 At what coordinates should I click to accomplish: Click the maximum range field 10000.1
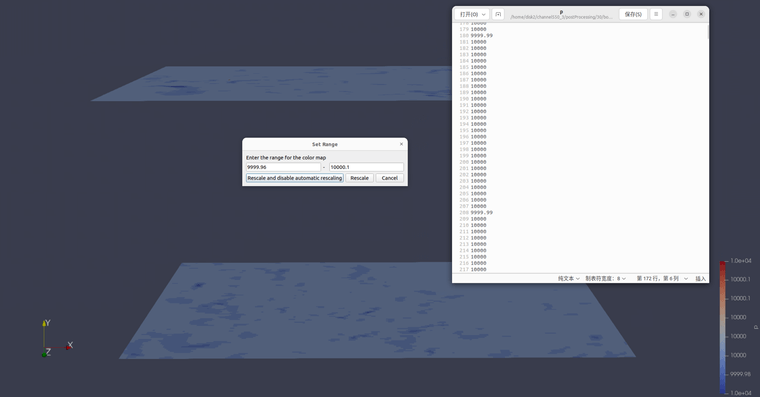(x=366, y=167)
